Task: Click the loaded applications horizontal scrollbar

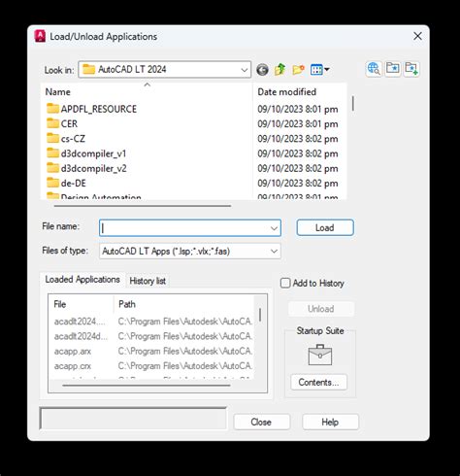Action: coord(147,386)
